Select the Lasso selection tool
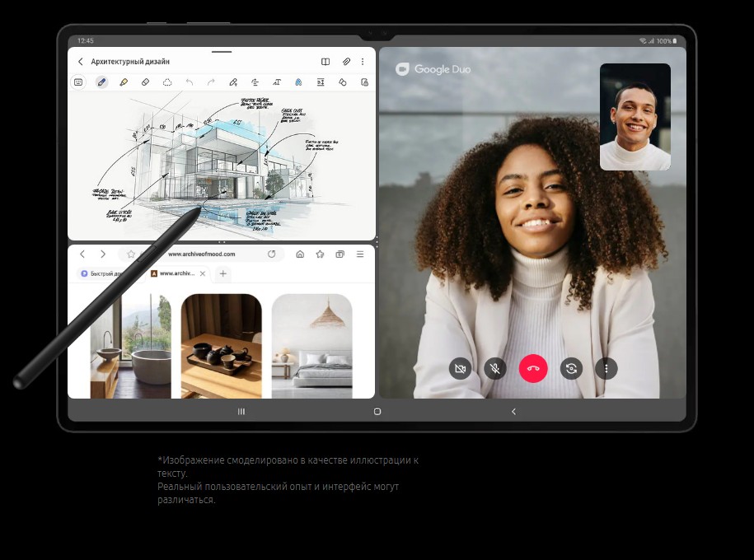The height and width of the screenshot is (560, 754). [167, 82]
